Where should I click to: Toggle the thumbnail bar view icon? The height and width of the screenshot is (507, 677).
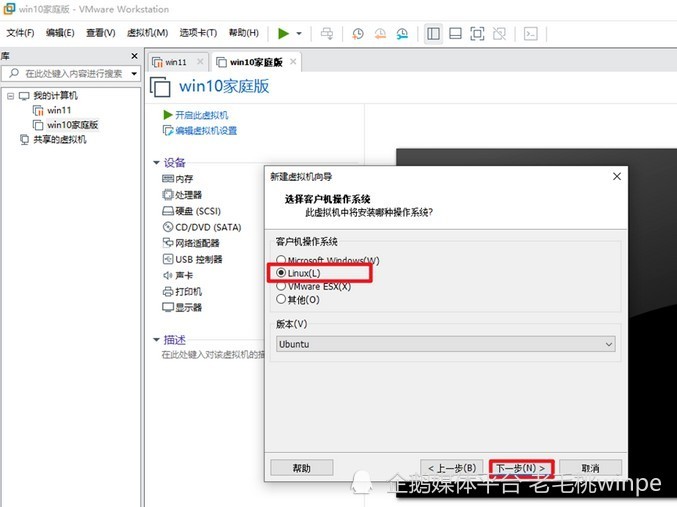coord(456,34)
